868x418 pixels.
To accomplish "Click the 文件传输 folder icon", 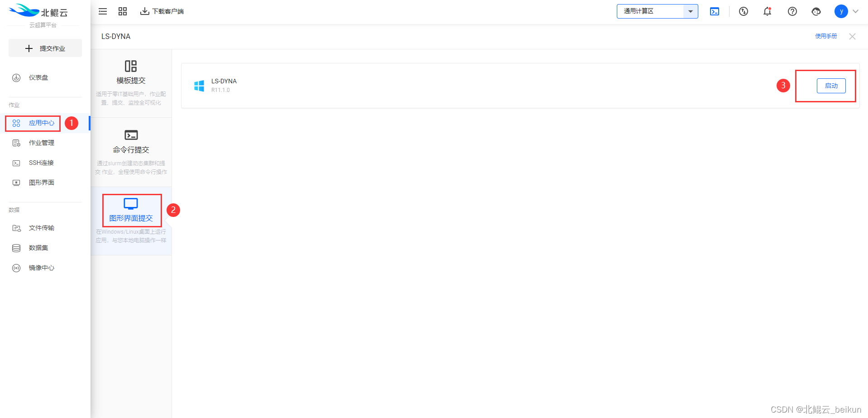I will 16,228.
